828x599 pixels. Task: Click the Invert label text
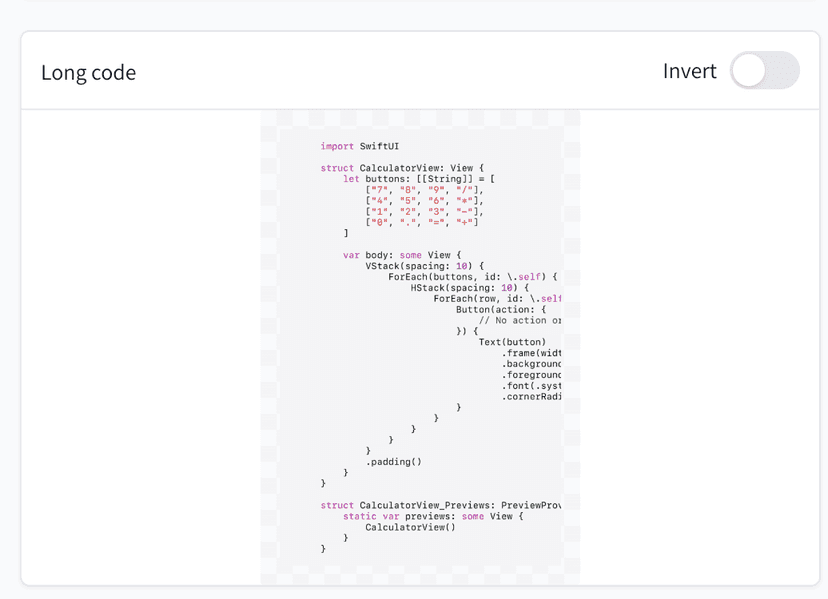(689, 71)
